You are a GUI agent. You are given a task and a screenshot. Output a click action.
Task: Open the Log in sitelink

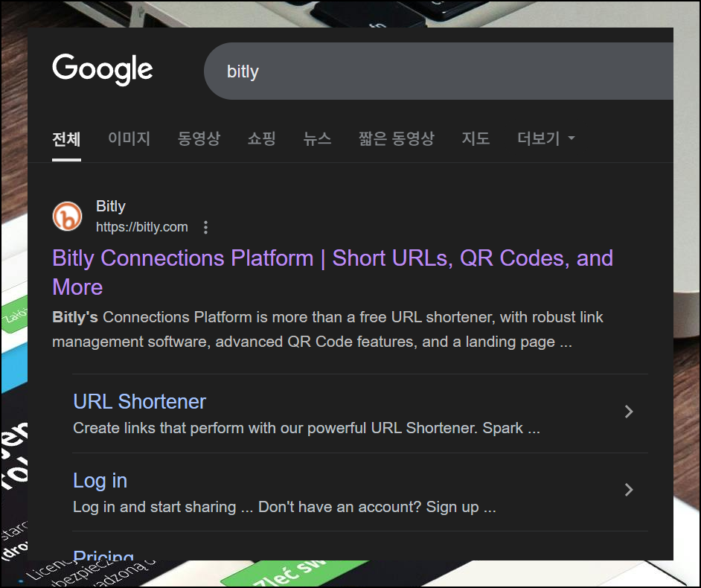(x=100, y=481)
